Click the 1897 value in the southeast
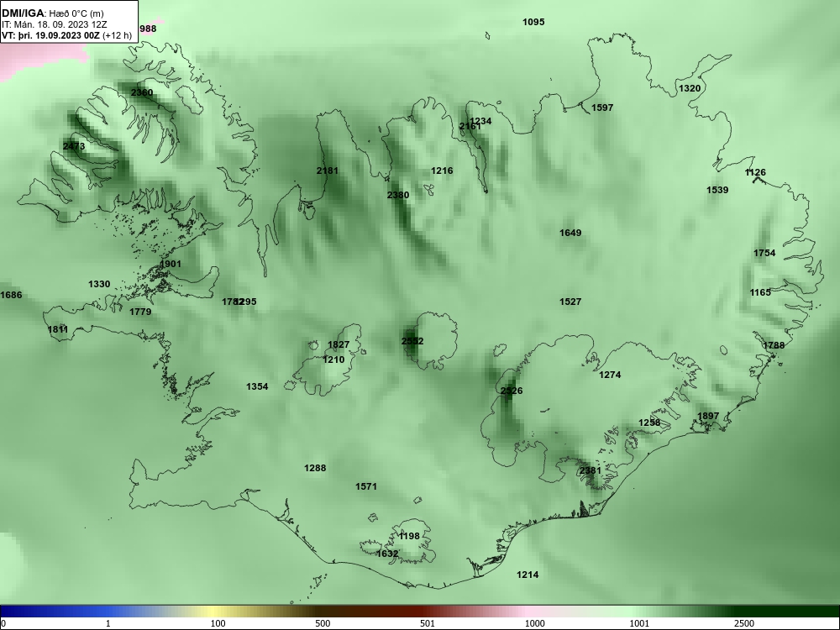The height and width of the screenshot is (630, 840). point(708,417)
